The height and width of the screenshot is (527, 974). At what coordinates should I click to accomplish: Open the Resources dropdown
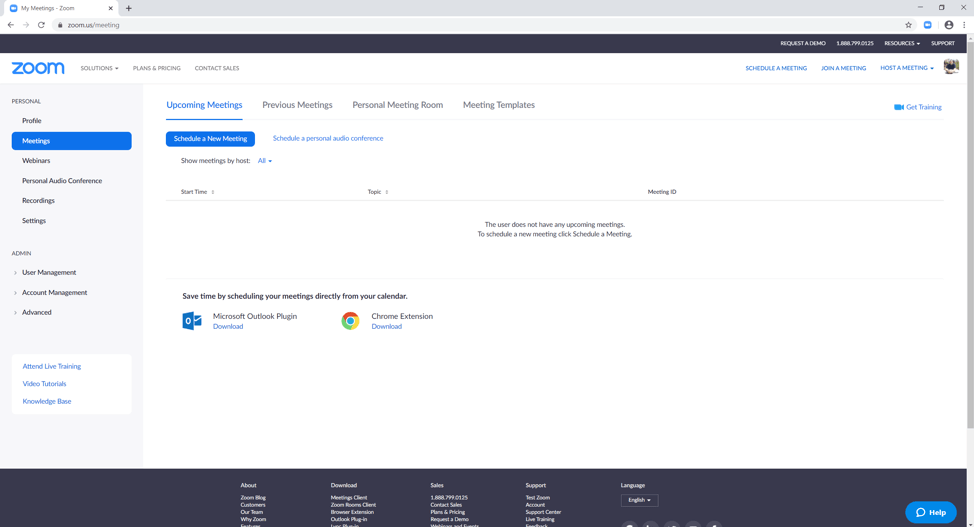902,44
